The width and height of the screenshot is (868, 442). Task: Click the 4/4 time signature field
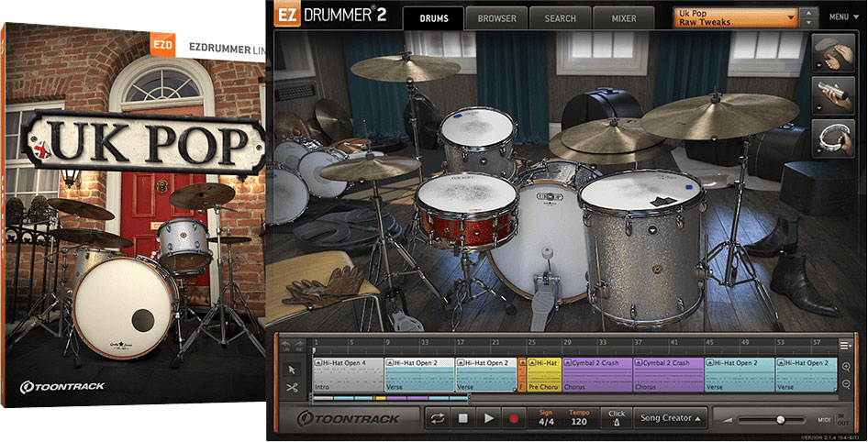546,418
